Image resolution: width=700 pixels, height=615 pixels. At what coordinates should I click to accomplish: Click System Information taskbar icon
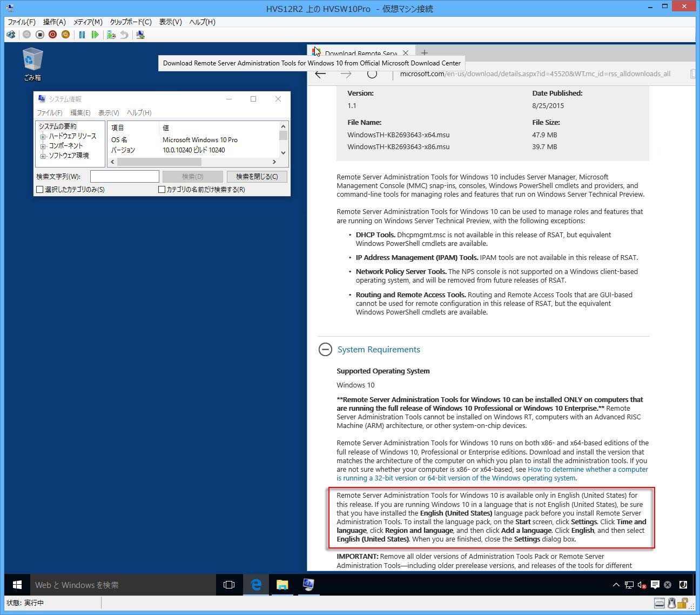[308, 585]
